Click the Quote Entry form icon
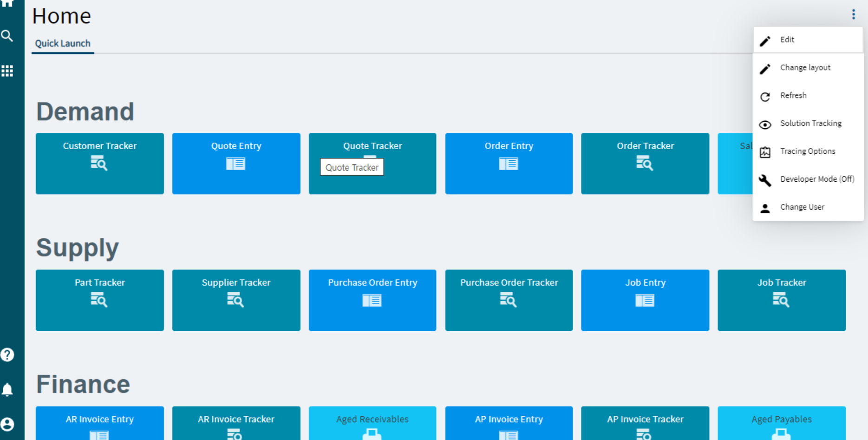 235,164
